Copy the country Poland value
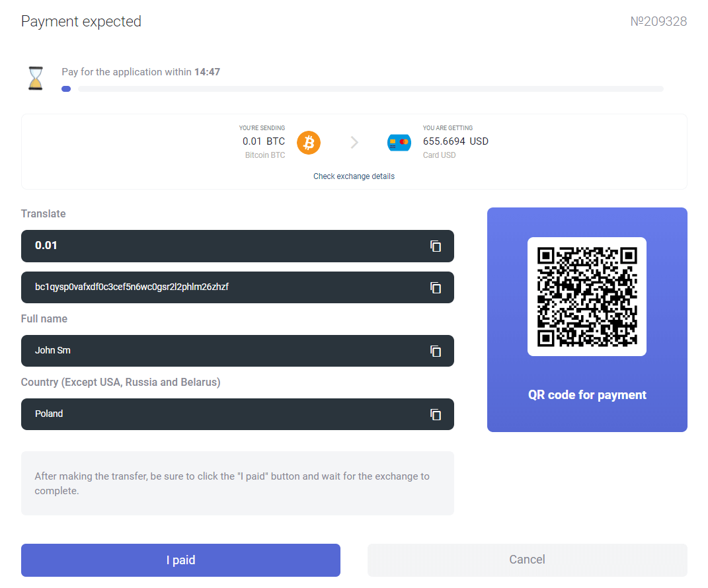This screenshot has width=708, height=588. (436, 414)
